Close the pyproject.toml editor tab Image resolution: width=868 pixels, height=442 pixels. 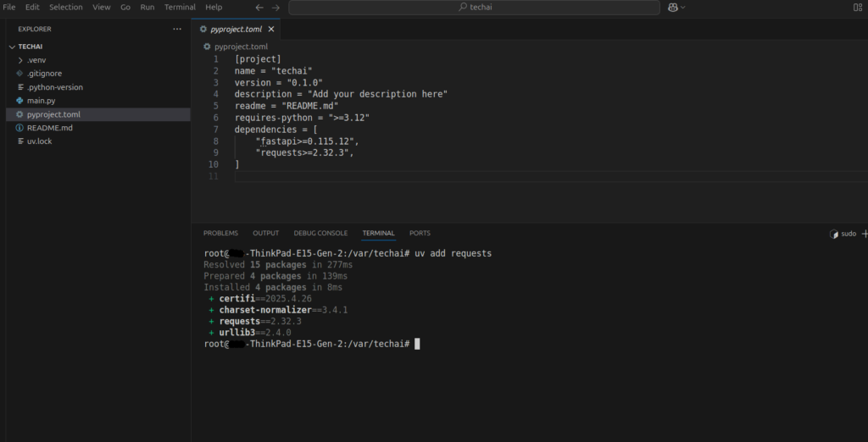(x=271, y=30)
